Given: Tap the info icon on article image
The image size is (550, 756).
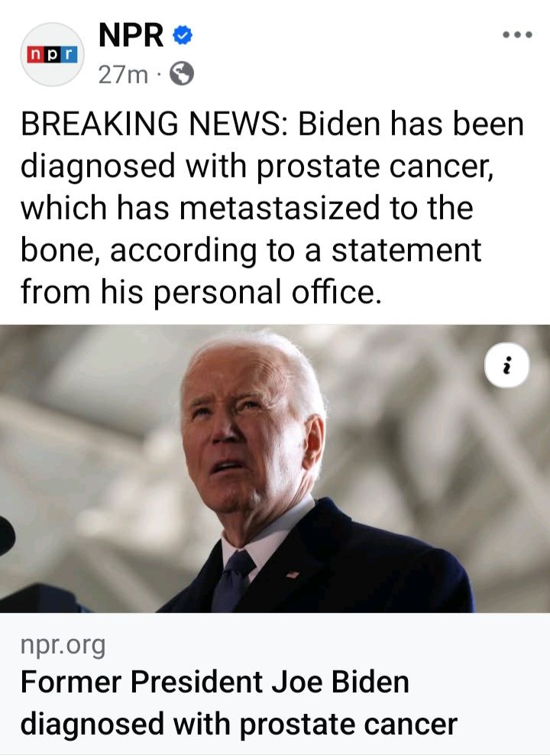Looking at the screenshot, I should 506,366.
